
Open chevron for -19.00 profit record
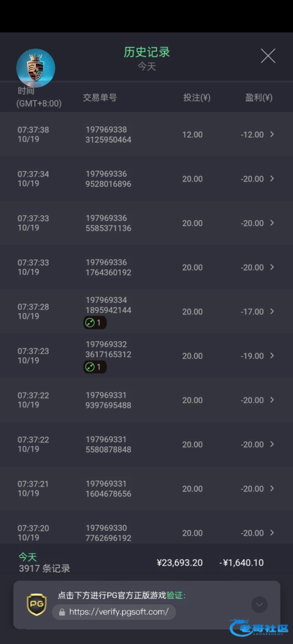coord(272,356)
